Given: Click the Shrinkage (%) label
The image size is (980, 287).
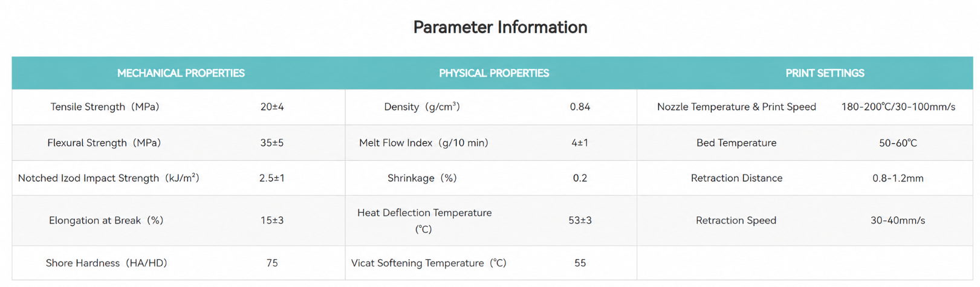Looking at the screenshot, I should tap(422, 178).
